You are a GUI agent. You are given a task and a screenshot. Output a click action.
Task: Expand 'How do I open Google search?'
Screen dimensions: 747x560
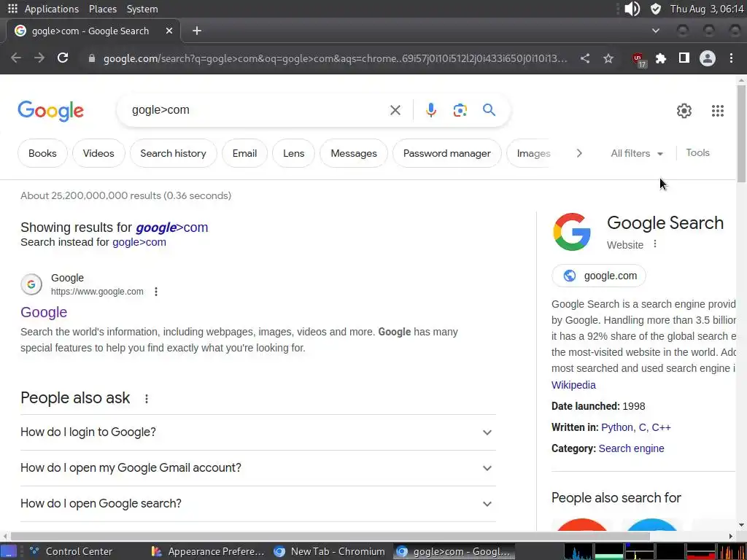258,503
